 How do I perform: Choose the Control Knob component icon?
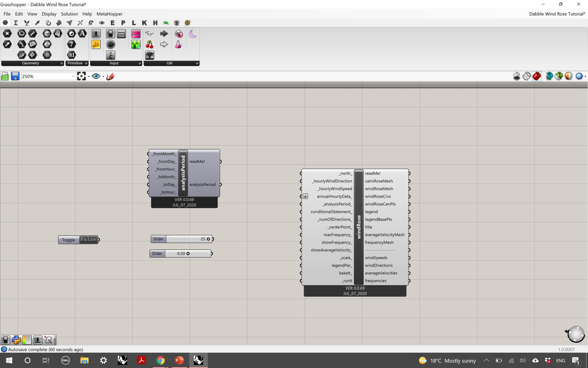[x=111, y=44]
